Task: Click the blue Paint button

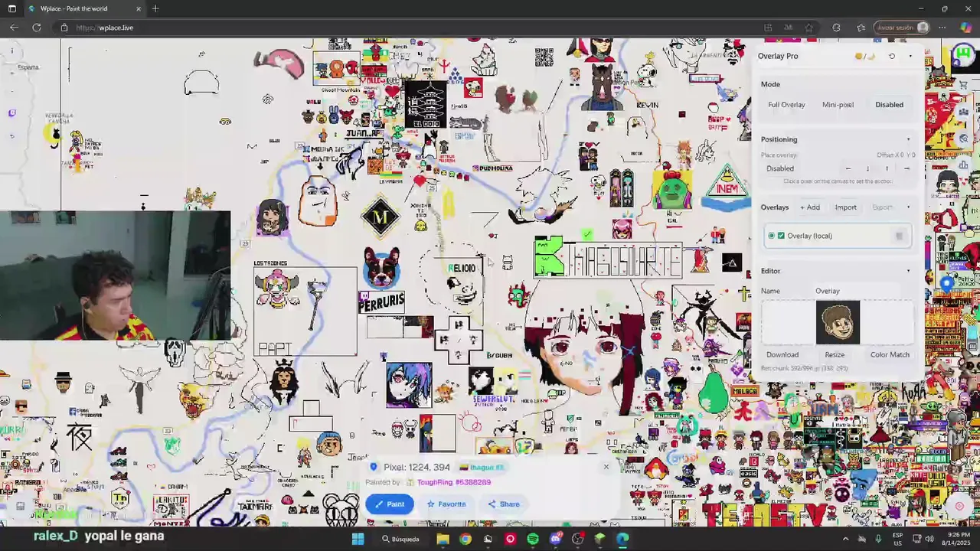Action: [x=390, y=504]
